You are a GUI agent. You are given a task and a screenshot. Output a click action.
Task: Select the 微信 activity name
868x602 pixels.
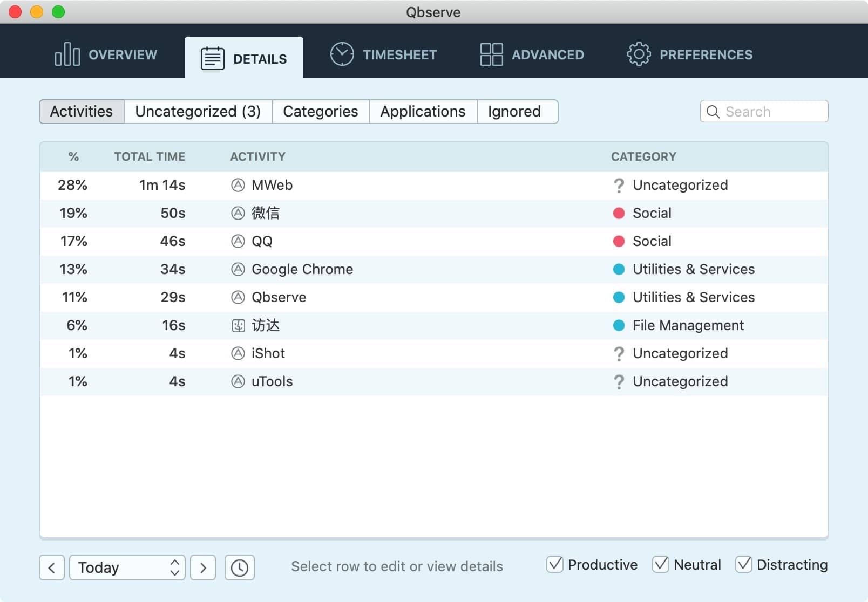(266, 213)
